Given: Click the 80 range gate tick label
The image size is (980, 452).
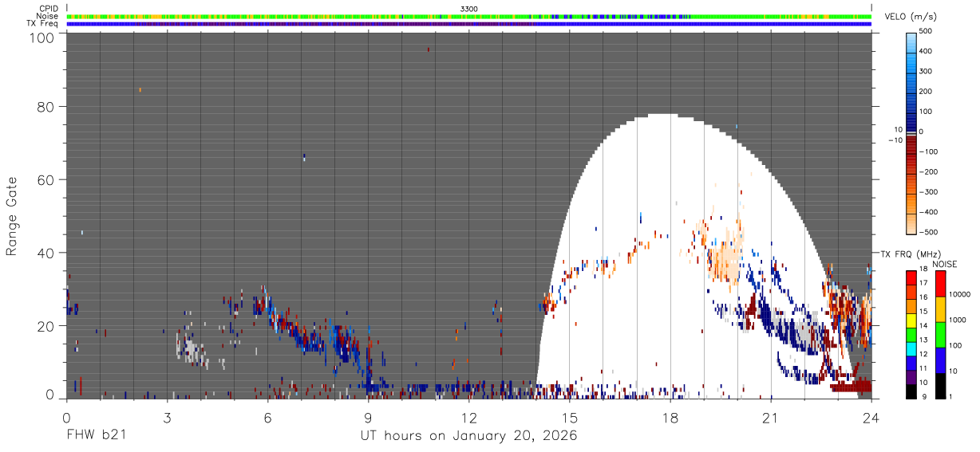Looking at the screenshot, I should [45, 107].
